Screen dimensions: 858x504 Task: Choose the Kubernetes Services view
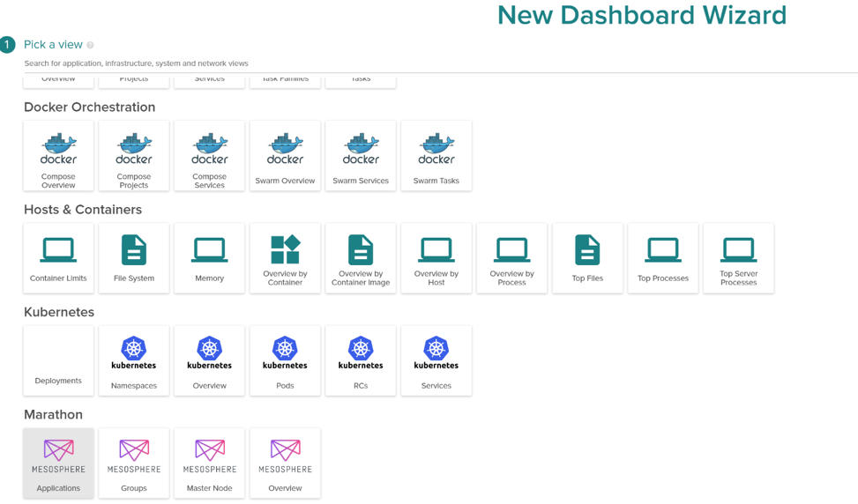pyautogui.click(x=436, y=360)
